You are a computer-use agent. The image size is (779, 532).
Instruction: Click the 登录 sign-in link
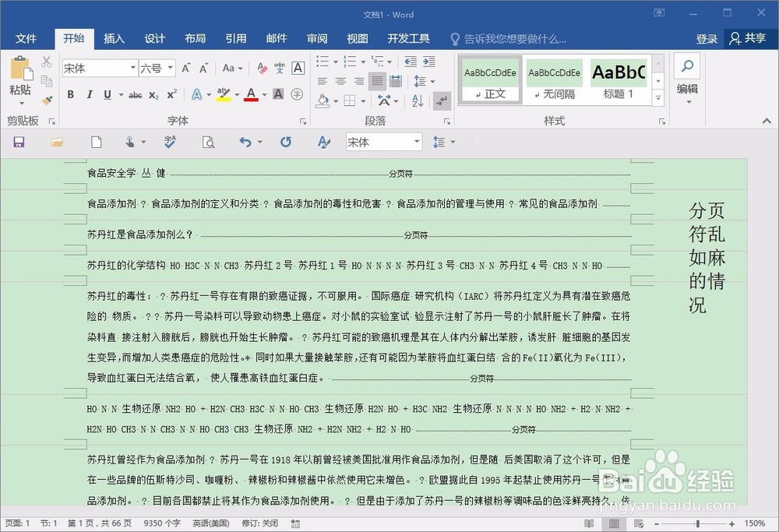coord(706,38)
